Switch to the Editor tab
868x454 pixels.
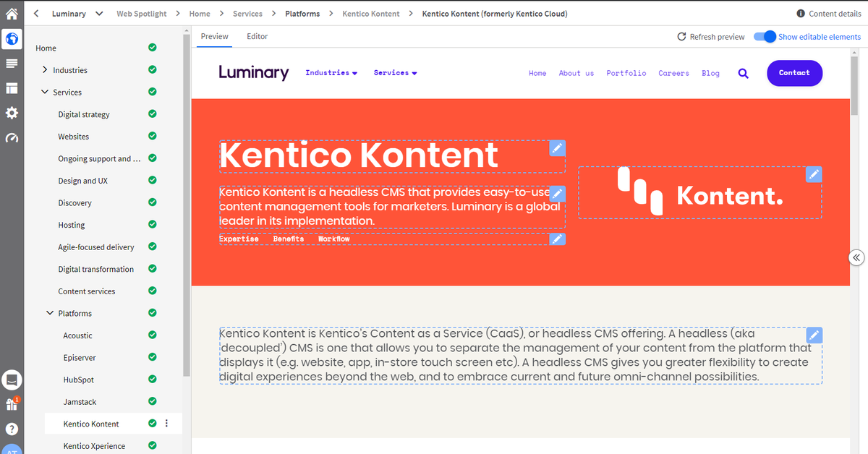tap(257, 36)
